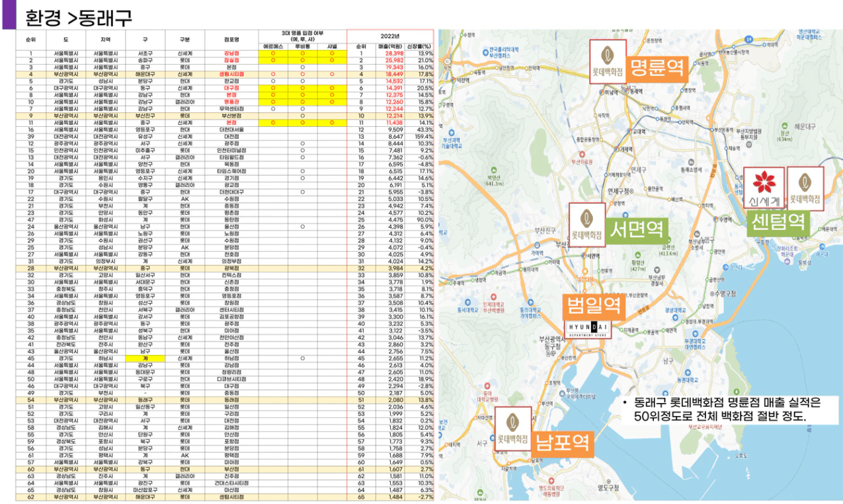Click the 점포명 column header
Image resolution: width=843 pixels, height=504 pixels.
tap(231, 40)
